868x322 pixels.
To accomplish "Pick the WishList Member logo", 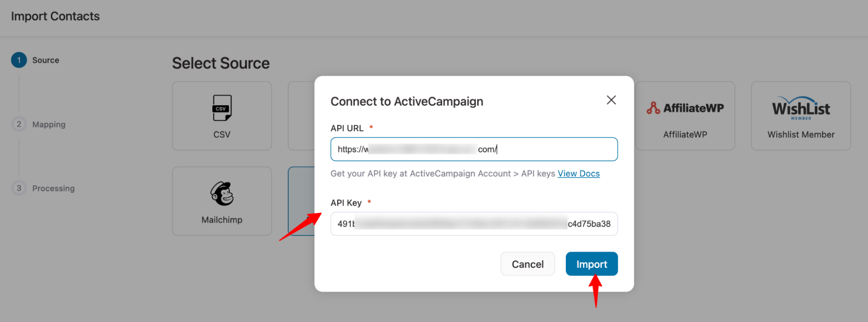I will pyautogui.click(x=801, y=108).
